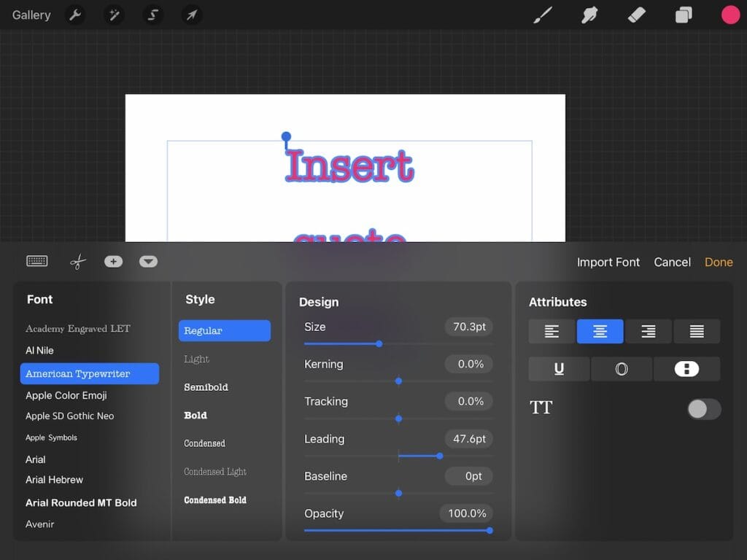Show the keyboard with keyboard icon
Image resolution: width=747 pixels, height=560 pixels.
37,261
